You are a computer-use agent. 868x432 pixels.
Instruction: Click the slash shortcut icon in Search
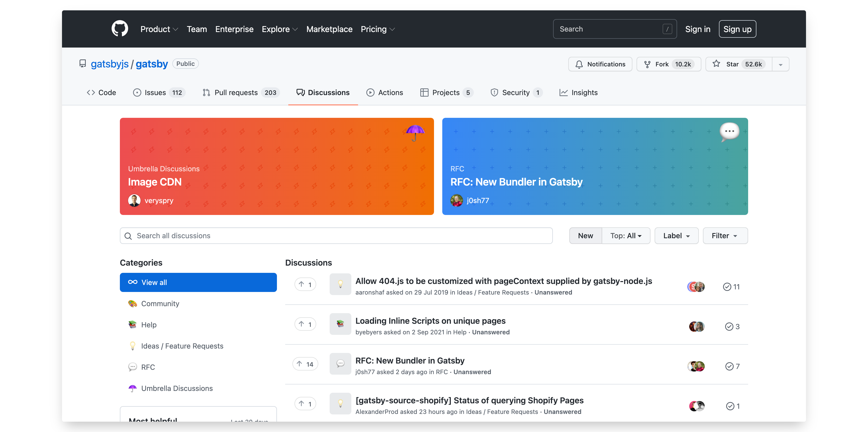click(x=667, y=29)
